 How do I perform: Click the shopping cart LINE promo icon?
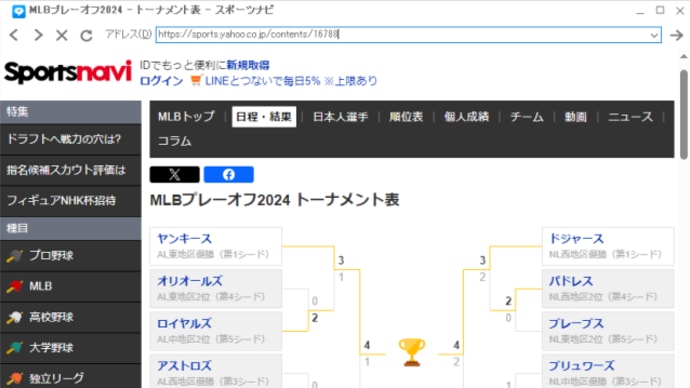196,81
